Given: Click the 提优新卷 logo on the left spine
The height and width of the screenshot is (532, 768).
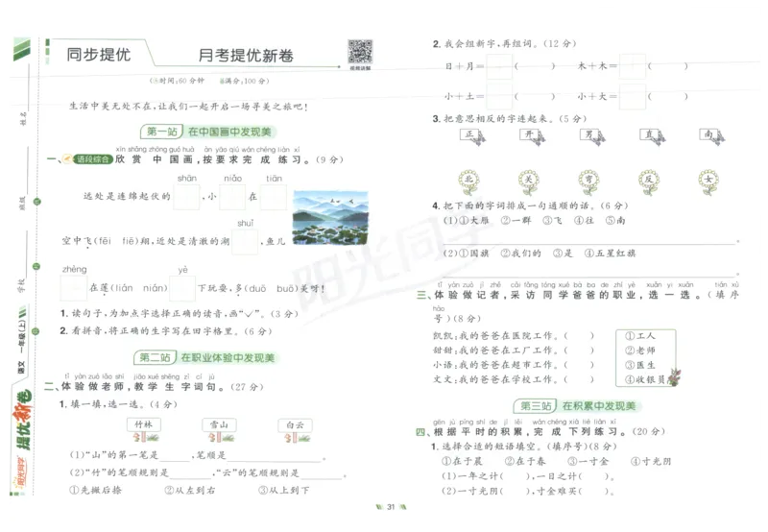Looking at the screenshot, I should 22,421.
